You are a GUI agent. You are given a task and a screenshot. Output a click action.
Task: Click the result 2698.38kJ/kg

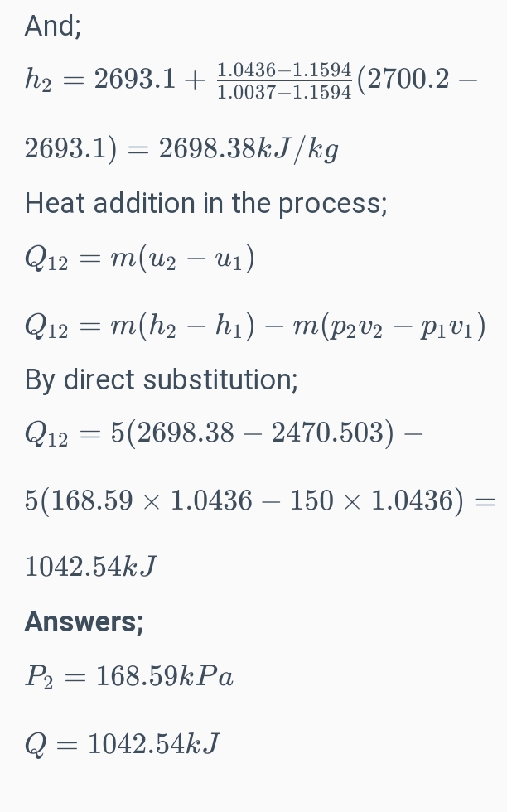click(x=248, y=149)
